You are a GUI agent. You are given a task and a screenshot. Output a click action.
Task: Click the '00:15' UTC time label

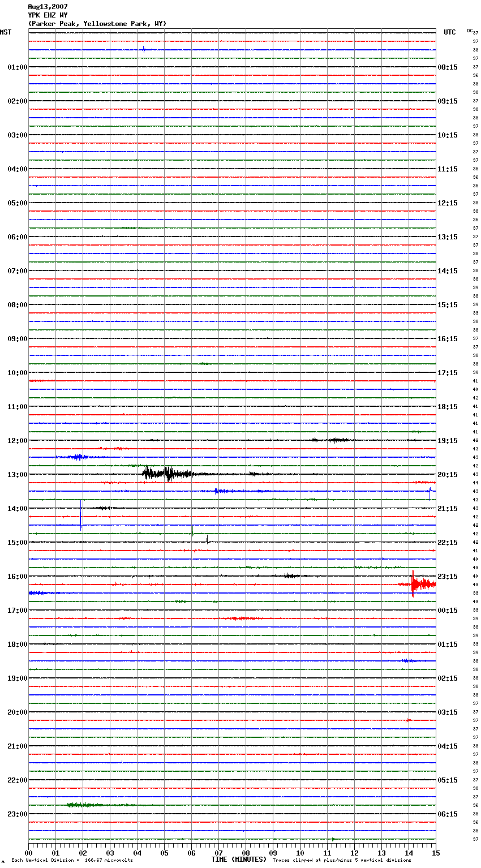tap(448, 611)
